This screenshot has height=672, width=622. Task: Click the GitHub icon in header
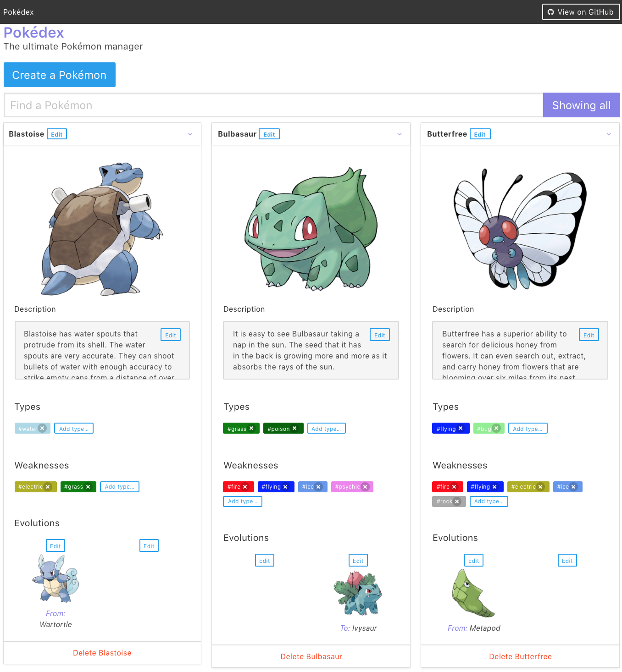tap(551, 12)
